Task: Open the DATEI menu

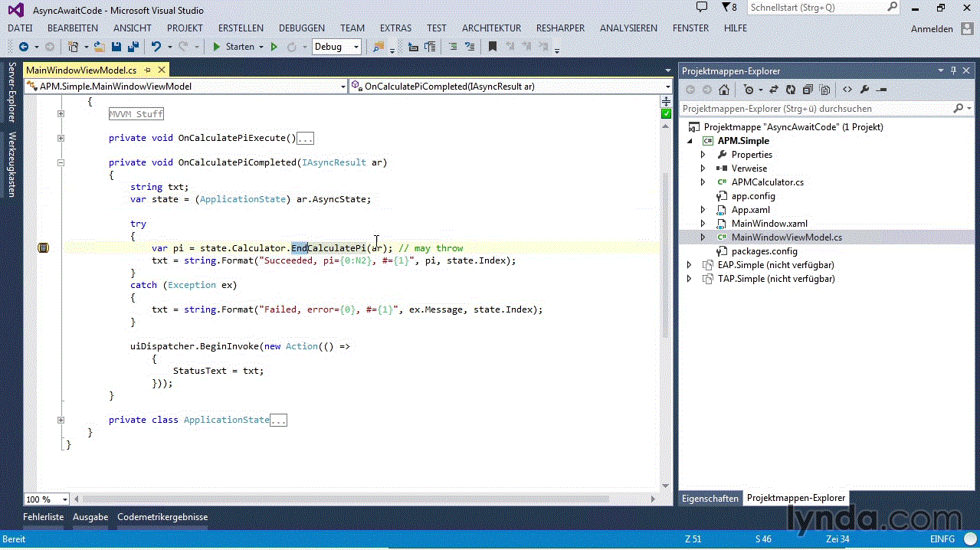Action: tap(20, 28)
